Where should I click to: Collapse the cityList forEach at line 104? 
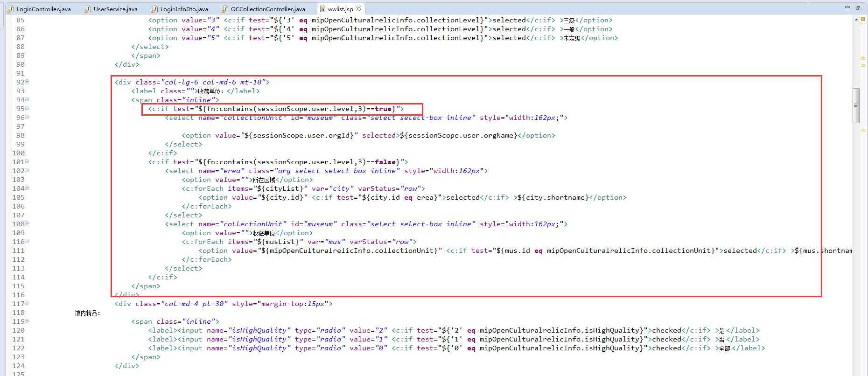click(x=27, y=188)
